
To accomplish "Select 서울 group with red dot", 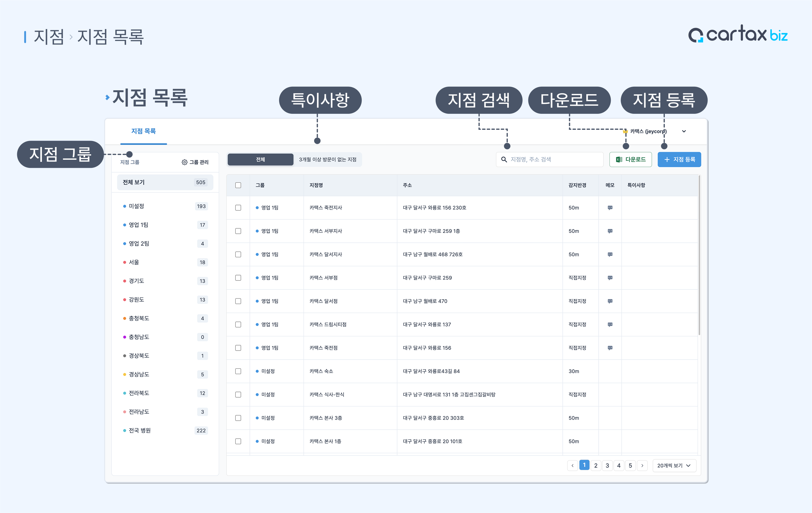I will (134, 262).
